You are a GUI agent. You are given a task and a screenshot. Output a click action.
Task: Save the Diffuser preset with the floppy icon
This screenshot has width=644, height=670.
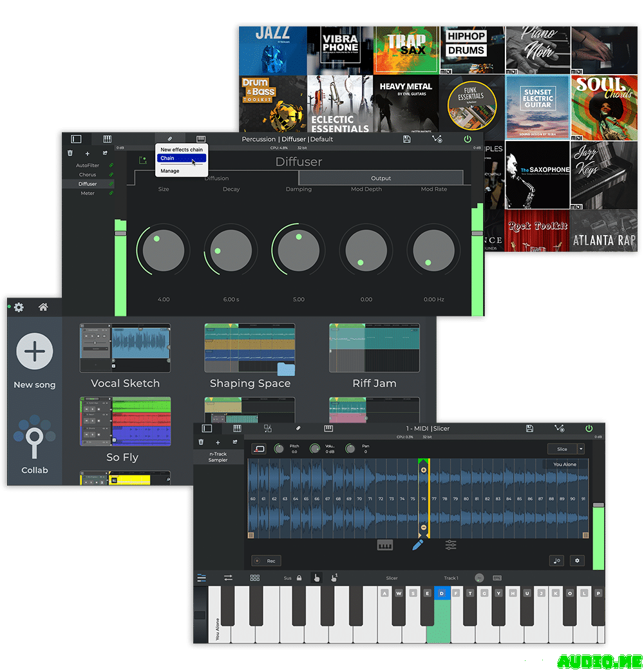[406, 139]
